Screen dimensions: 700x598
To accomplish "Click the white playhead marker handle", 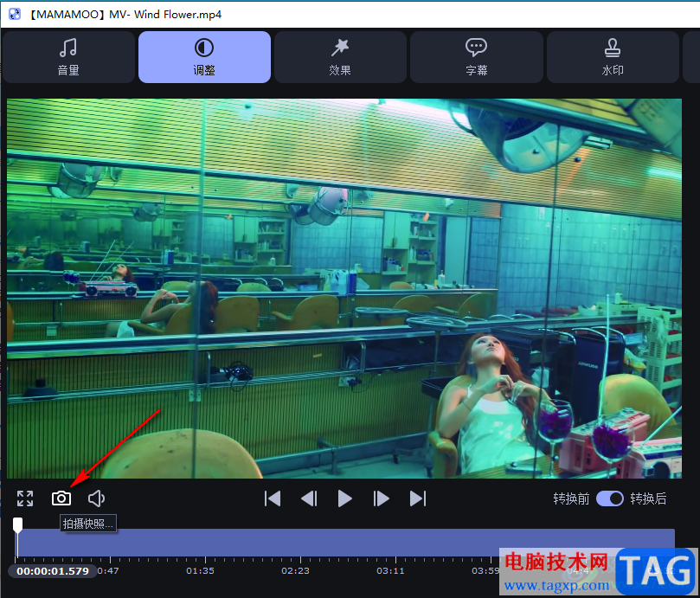I will click(17, 525).
